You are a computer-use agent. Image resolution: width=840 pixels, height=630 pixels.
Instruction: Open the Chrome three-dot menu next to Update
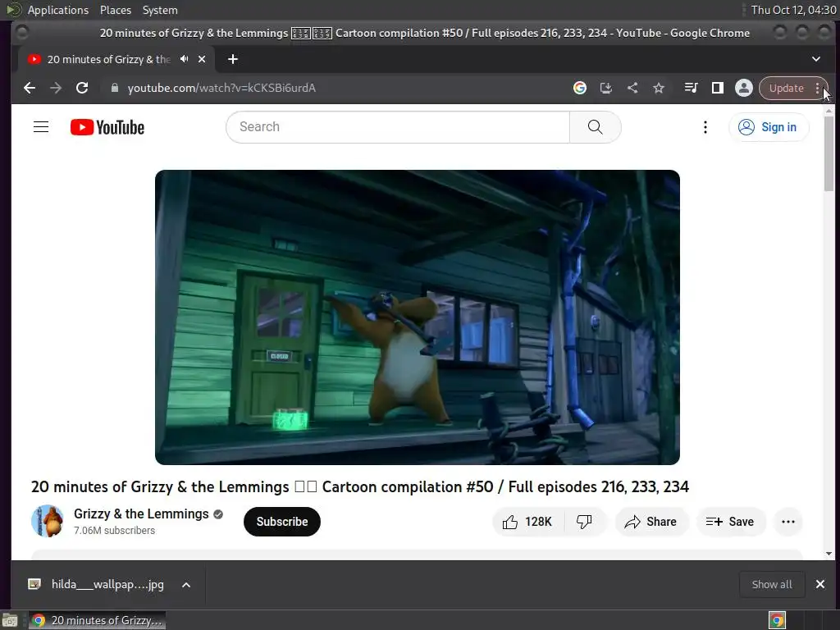pos(818,88)
